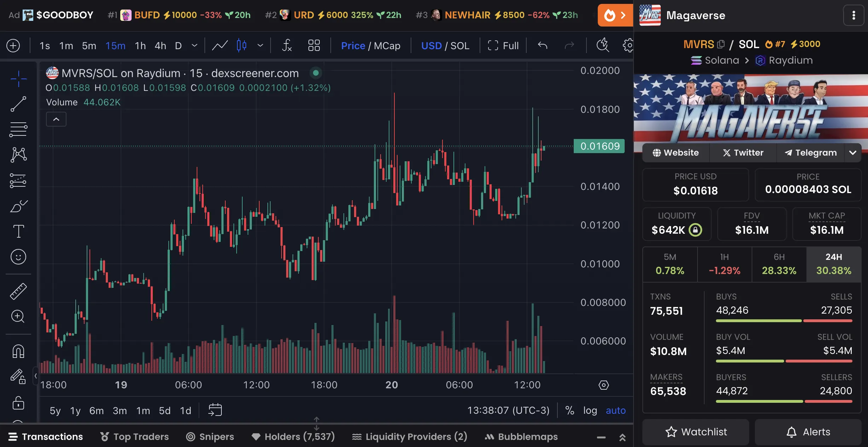Open the indicators dialog
Viewport: 868px width, 447px height.
click(287, 46)
